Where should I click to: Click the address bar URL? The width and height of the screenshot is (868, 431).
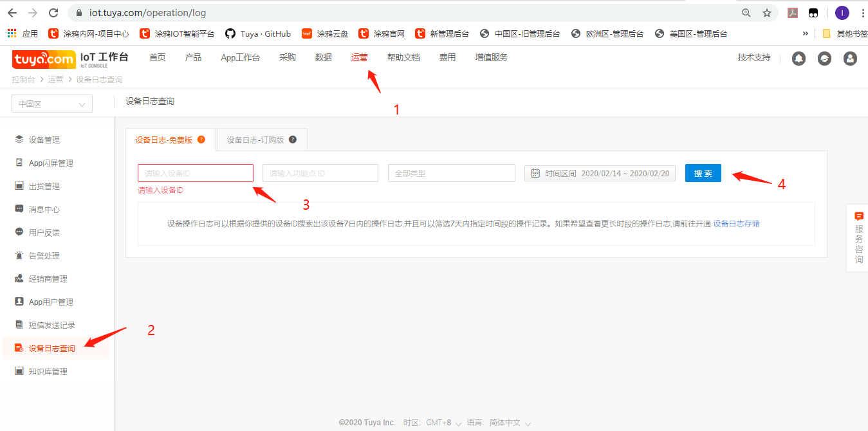[x=148, y=13]
